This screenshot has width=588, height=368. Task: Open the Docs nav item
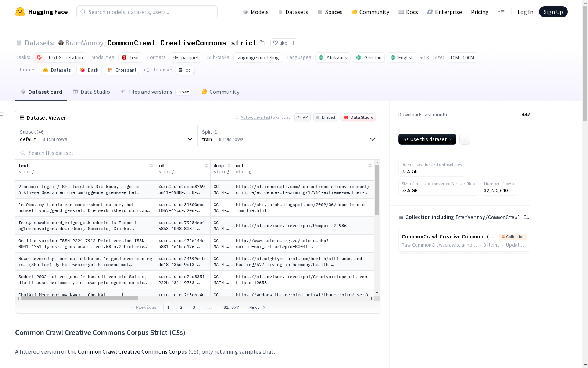point(408,12)
